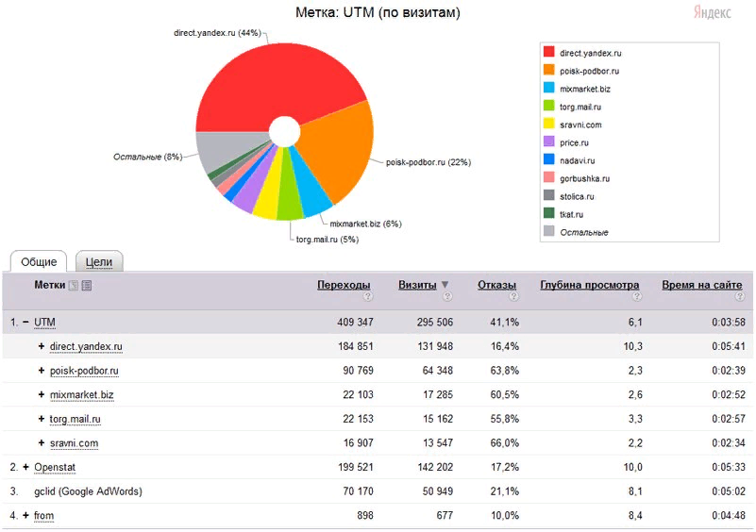The width and height of the screenshot is (756, 532).
Task: Click the 0:05:41 time value for direct.yandex.ru
Action: point(729,346)
